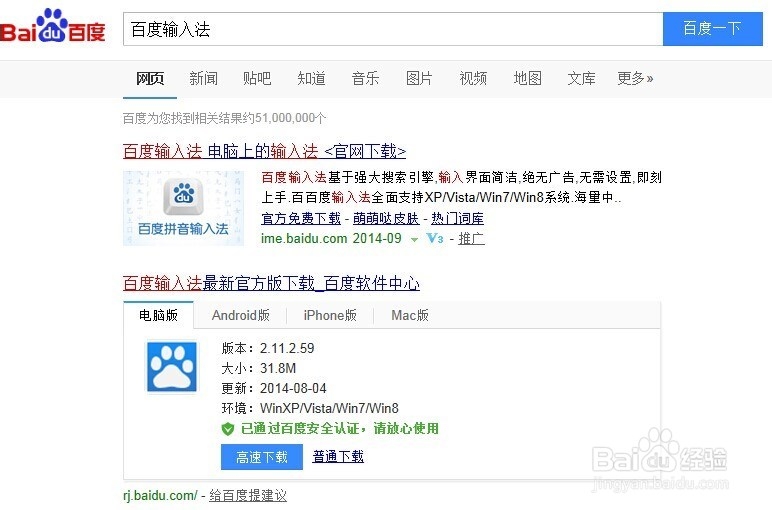Open the 百度输入法 电脑上的输入法 官网下载 result
The width and height of the screenshot is (772, 510).
coord(264,151)
